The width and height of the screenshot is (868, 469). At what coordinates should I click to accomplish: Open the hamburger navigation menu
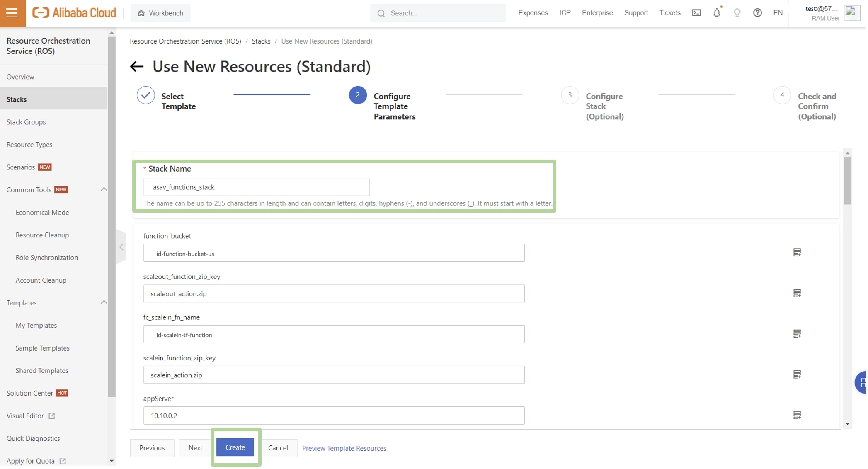coord(12,13)
